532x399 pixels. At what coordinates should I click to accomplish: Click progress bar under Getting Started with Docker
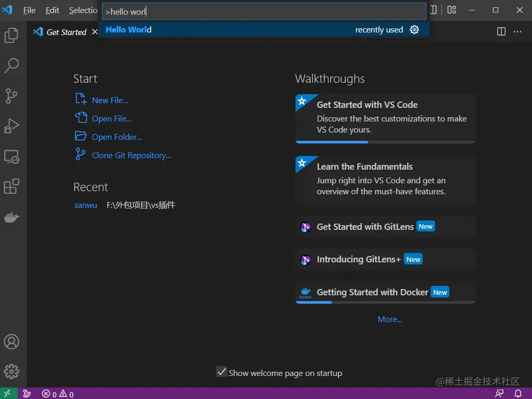[386, 302]
